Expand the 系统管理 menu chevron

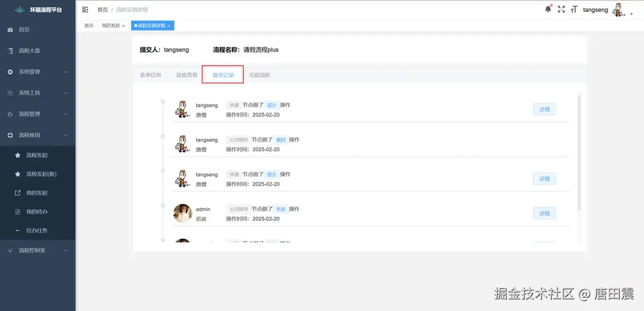click(x=65, y=72)
